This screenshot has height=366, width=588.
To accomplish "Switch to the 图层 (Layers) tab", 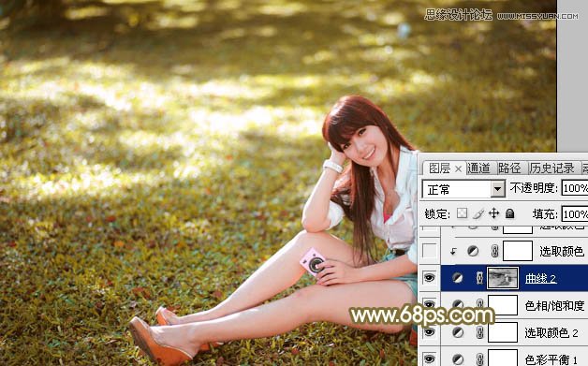I will point(439,168).
